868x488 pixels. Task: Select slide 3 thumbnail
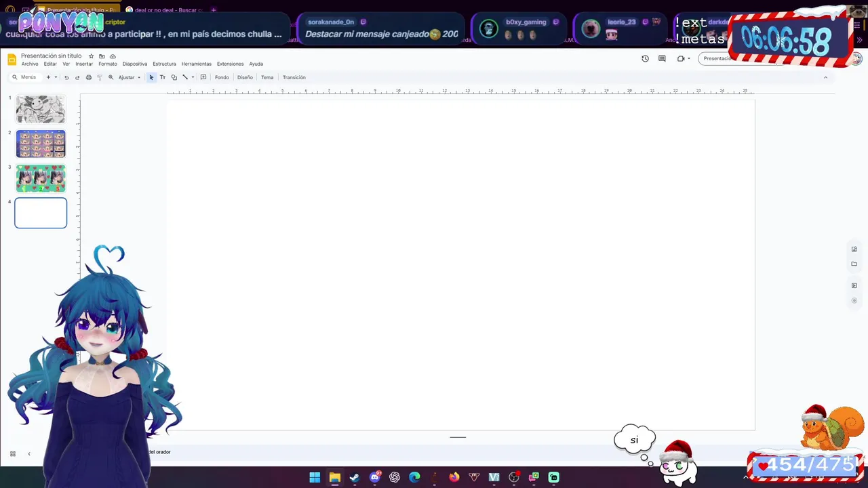(x=41, y=178)
